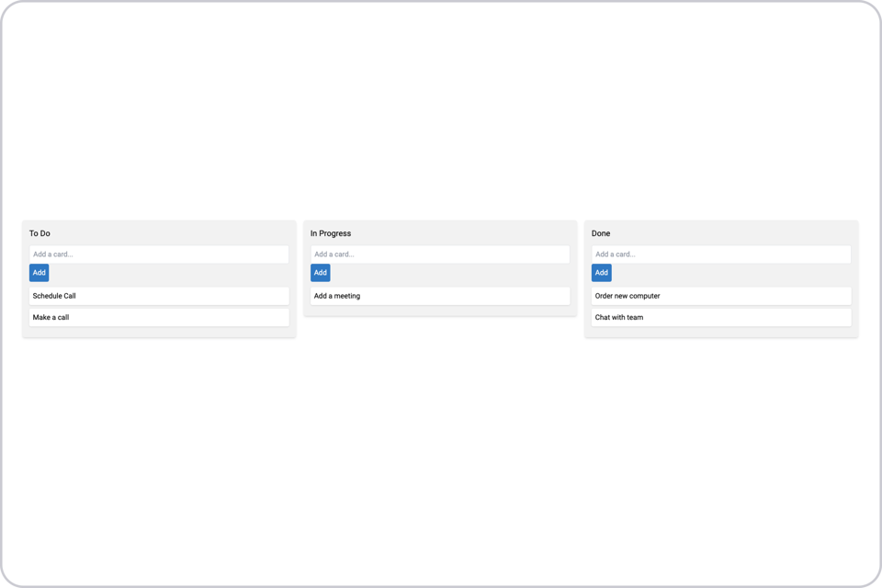The width and height of the screenshot is (882, 588).
Task: Open the Chat with team card
Action: (721, 317)
